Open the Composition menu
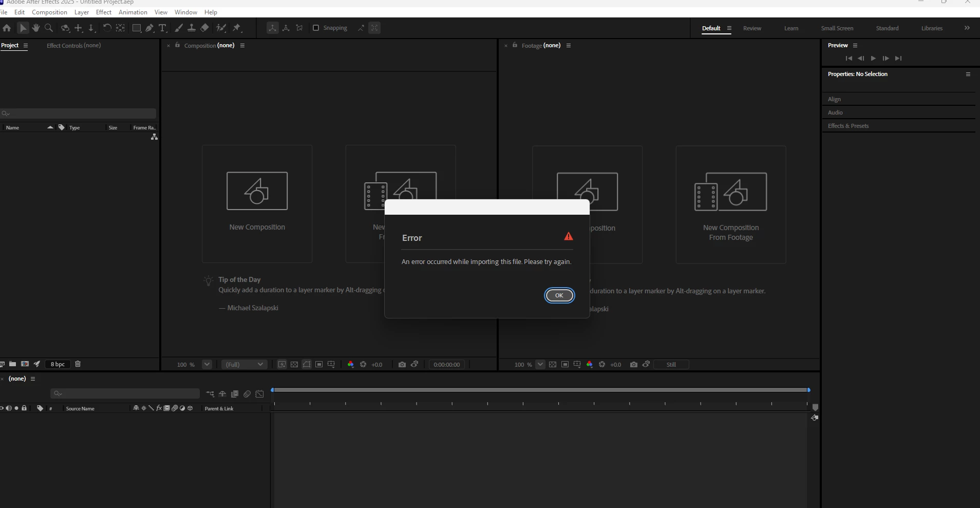Image resolution: width=980 pixels, height=508 pixels. (x=49, y=12)
